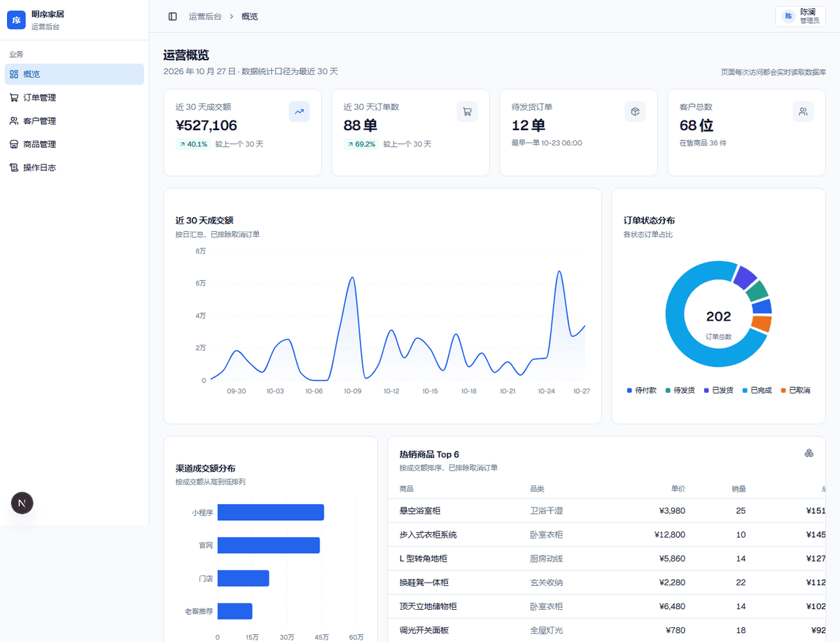The height and width of the screenshot is (642, 840).
Task: Click the store icon beside 商品管理
Action: pyautogui.click(x=14, y=144)
